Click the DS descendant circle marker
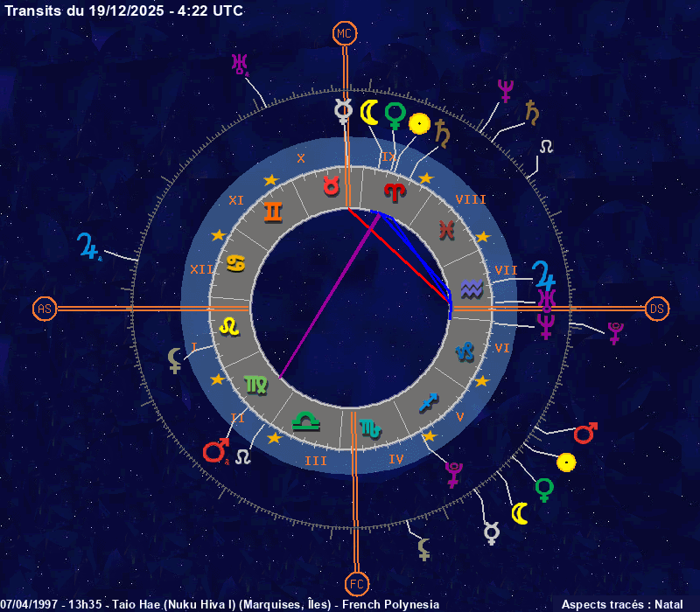Viewport: 700px width, 612px height. click(657, 309)
